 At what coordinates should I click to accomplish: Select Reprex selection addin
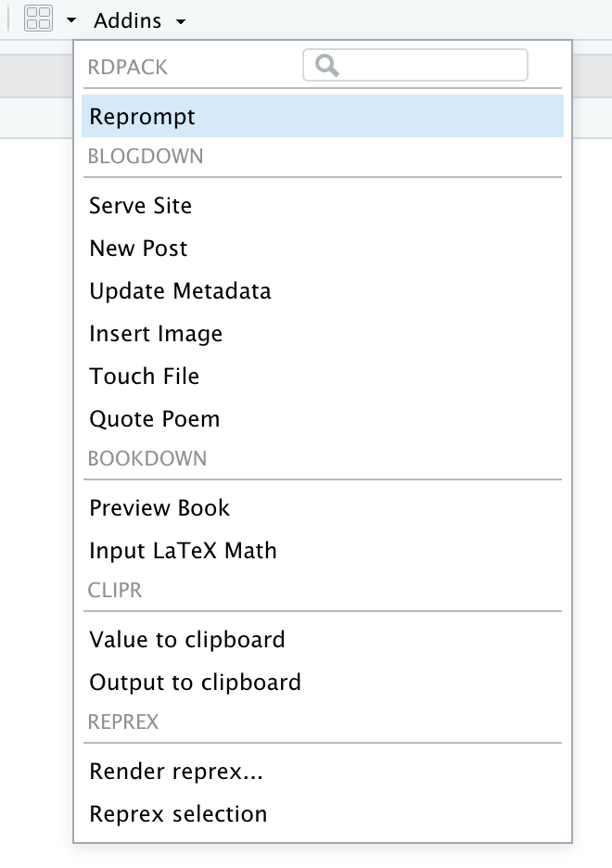tap(177, 813)
